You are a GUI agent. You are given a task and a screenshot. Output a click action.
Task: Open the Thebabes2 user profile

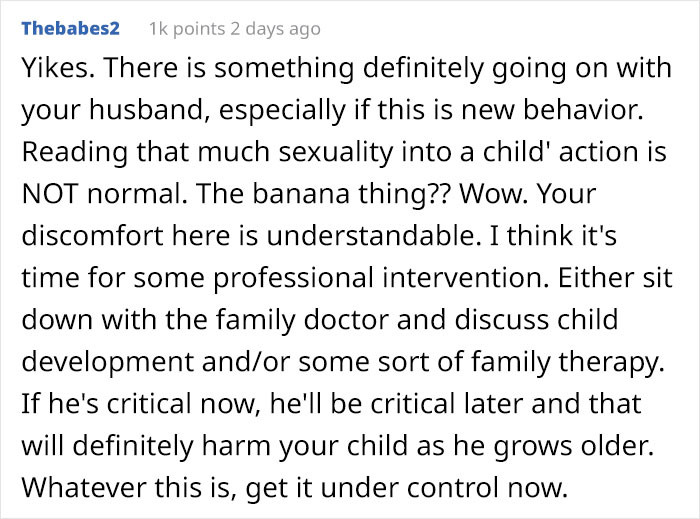pos(71,29)
